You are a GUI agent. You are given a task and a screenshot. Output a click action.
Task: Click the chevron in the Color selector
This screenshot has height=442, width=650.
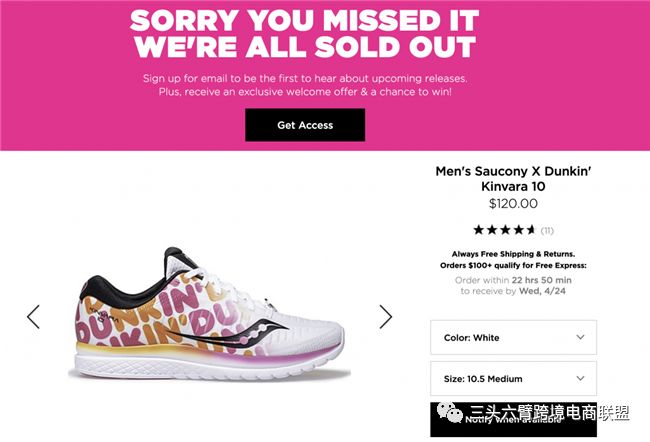[581, 338]
